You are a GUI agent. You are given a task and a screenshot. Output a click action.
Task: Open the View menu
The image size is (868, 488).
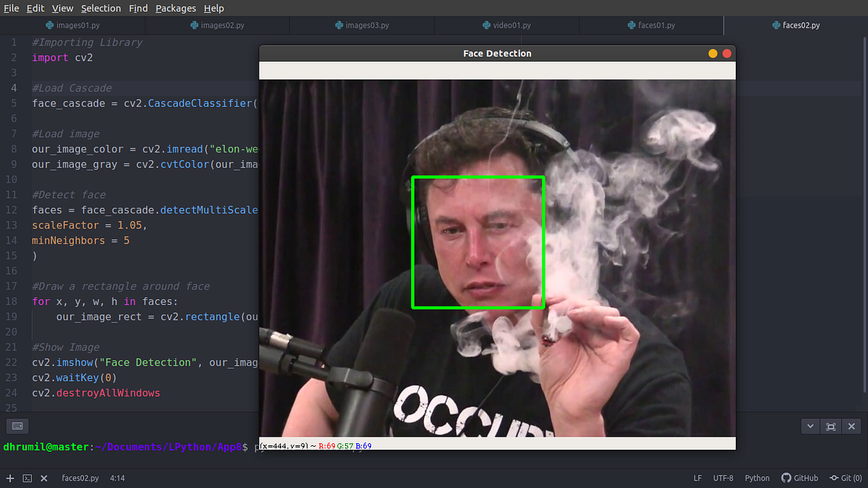pyautogui.click(x=62, y=8)
